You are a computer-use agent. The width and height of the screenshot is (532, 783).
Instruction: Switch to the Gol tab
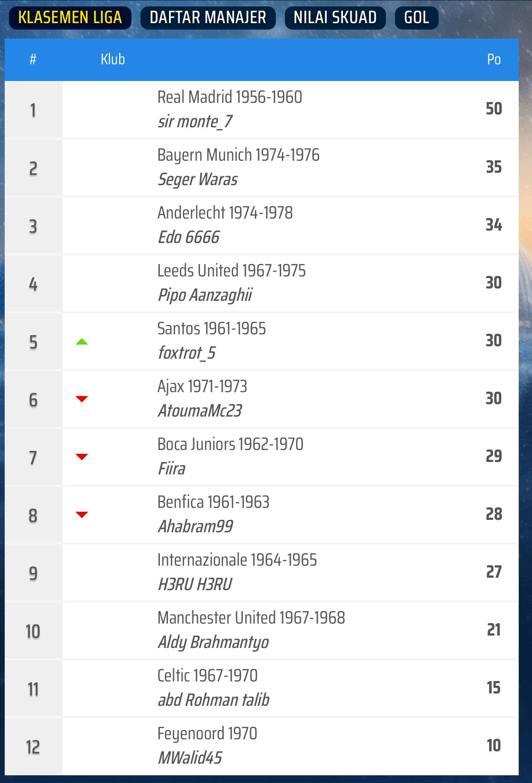click(416, 18)
